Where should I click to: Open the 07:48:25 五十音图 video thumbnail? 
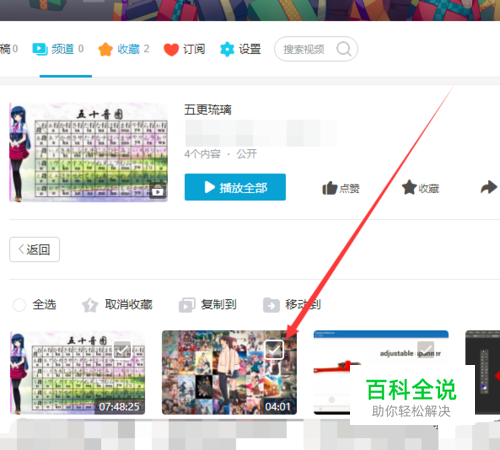click(x=77, y=372)
